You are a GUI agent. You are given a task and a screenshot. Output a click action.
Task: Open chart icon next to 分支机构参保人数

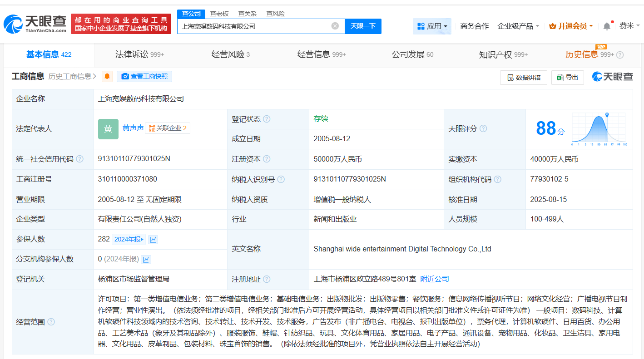(x=146, y=259)
